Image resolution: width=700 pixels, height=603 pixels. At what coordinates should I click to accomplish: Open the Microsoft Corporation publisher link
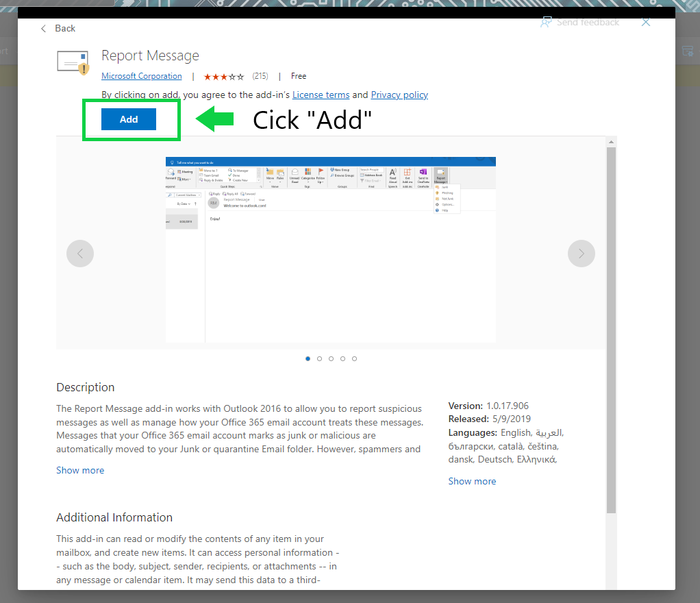[142, 76]
